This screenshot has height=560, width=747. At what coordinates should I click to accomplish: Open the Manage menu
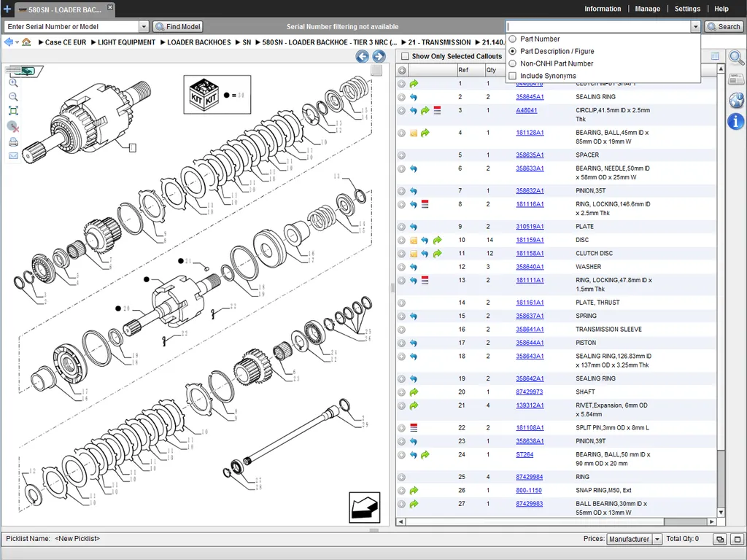(648, 9)
